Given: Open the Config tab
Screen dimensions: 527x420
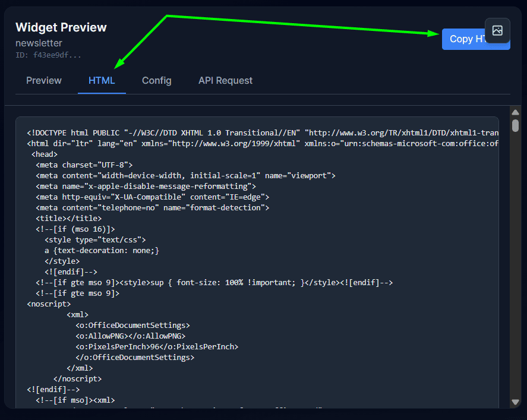Looking at the screenshot, I should (x=156, y=80).
